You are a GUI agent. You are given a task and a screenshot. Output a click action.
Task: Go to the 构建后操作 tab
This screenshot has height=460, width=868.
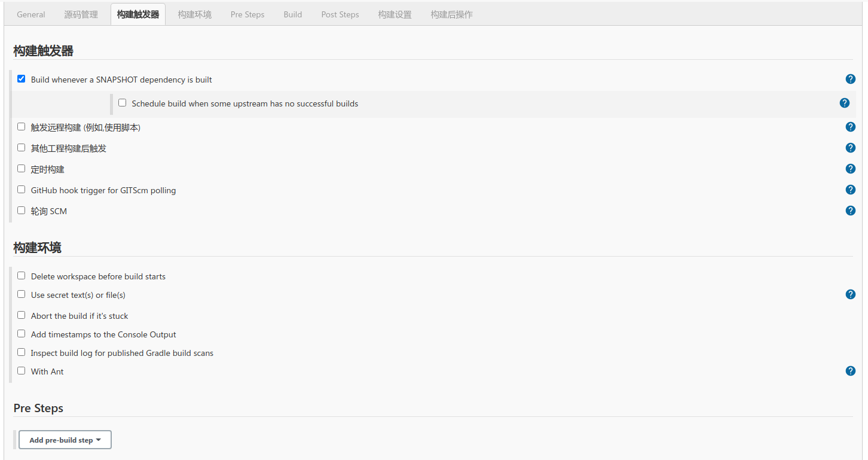451,14
